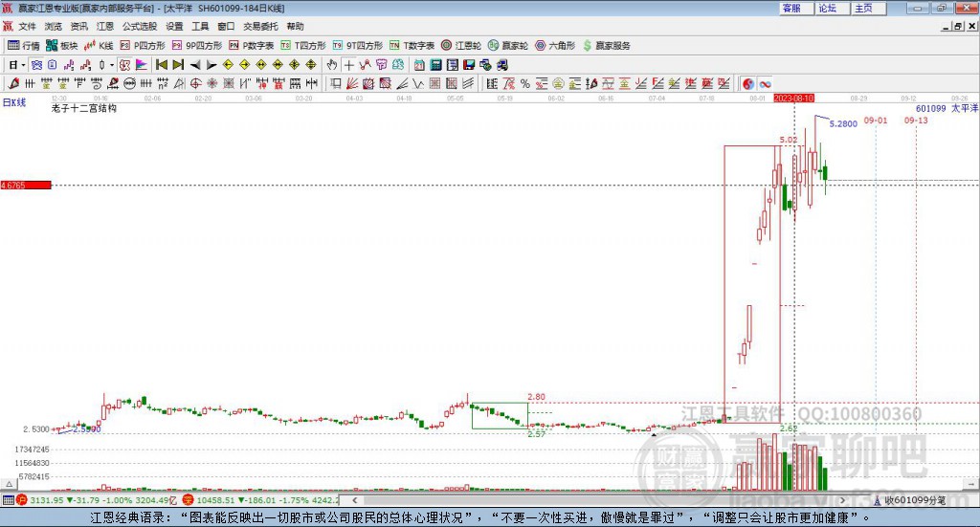Toggle the blue infinity loop icon
The image size is (980, 527).
coord(765,83)
